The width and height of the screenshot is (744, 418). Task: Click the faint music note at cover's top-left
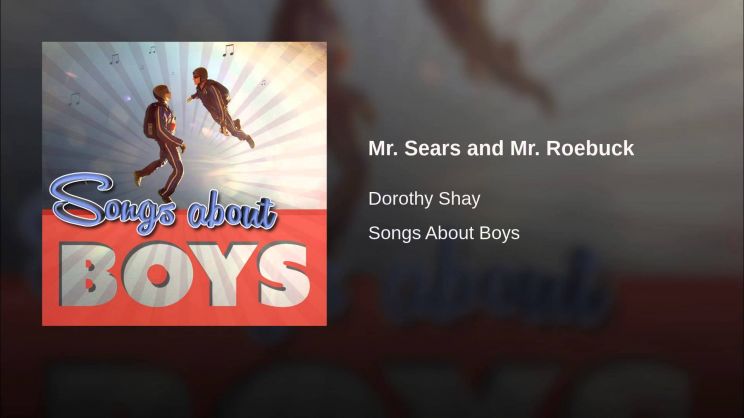click(x=114, y=59)
